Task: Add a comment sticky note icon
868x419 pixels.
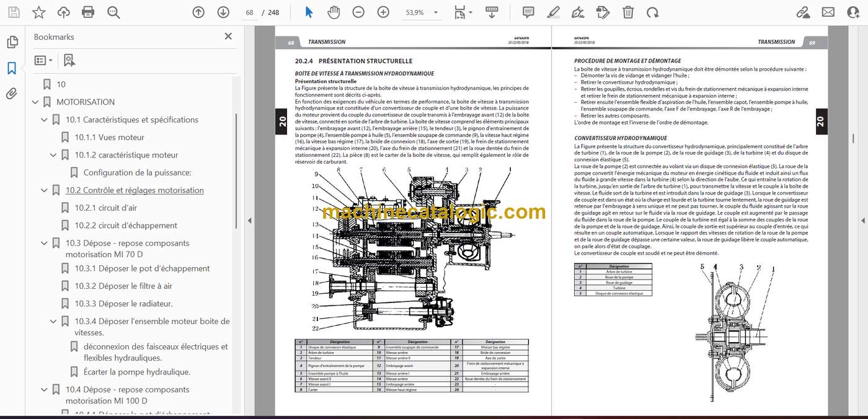Action: [x=528, y=12]
